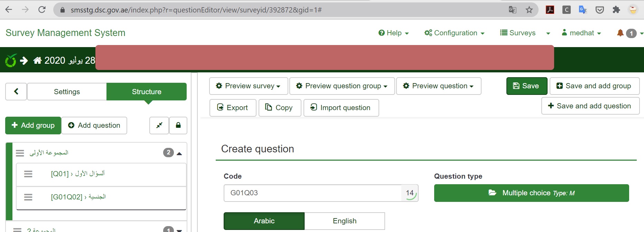Click the lock icon in structure panel

(178, 125)
